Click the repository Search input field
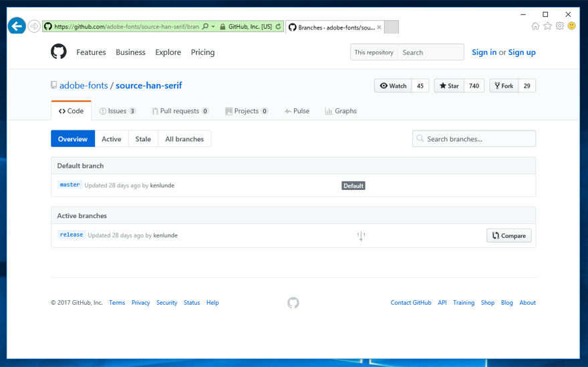 pos(430,52)
